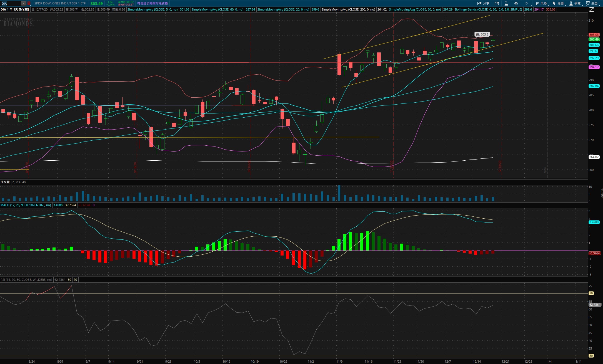This screenshot has height=364, width=603.
Task: Open the 风格 style menu
Action: coord(541,3)
